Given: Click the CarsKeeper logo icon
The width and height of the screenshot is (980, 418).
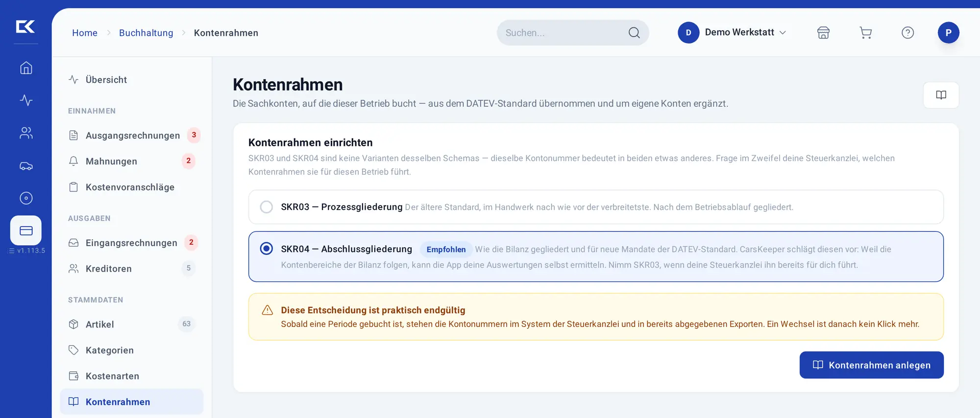Looking at the screenshot, I should [25, 26].
